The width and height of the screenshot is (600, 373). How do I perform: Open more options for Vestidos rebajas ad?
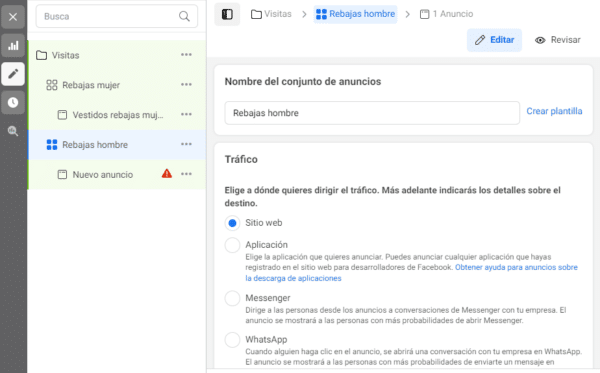pyautogui.click(x=186, y=114)
